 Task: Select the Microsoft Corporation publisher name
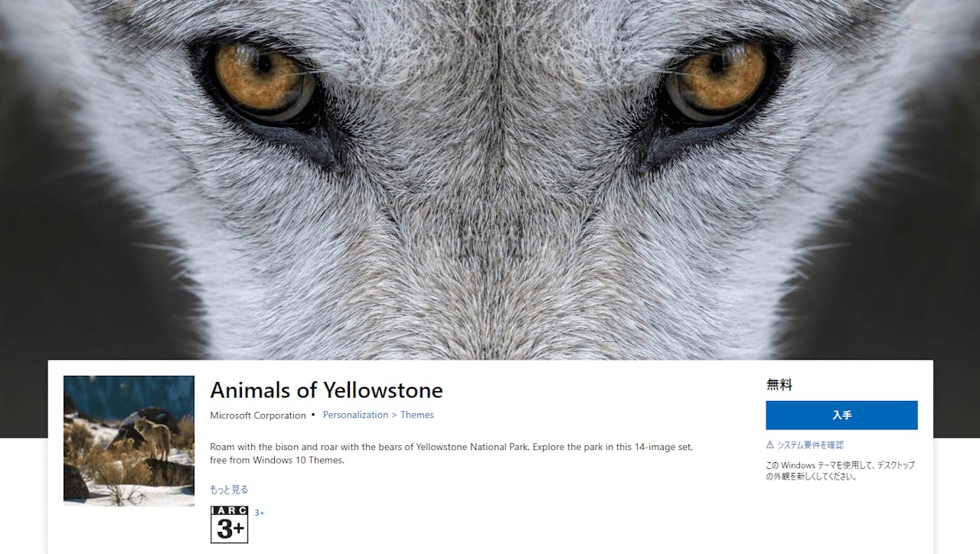pyautogui.click(x=258, y=415)
